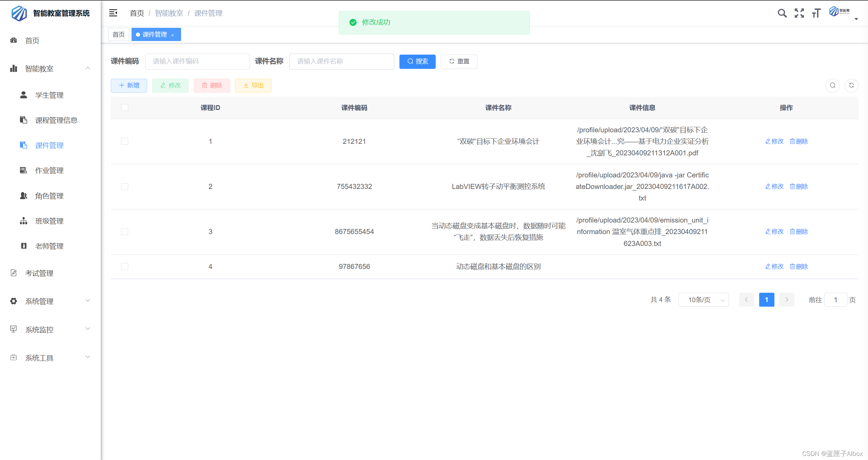Open 作业管理 from the sidebar menu

pyautogui.click(x=50, y=170)
